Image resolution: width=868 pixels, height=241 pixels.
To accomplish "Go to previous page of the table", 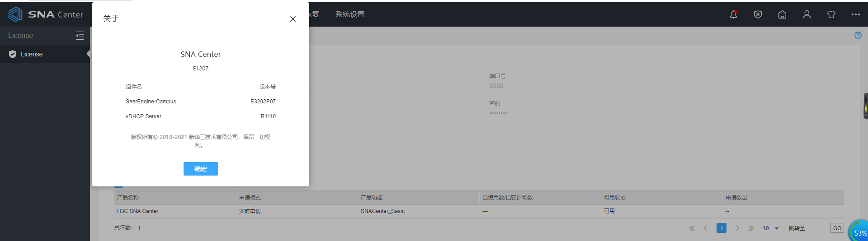I will [705, 228].
